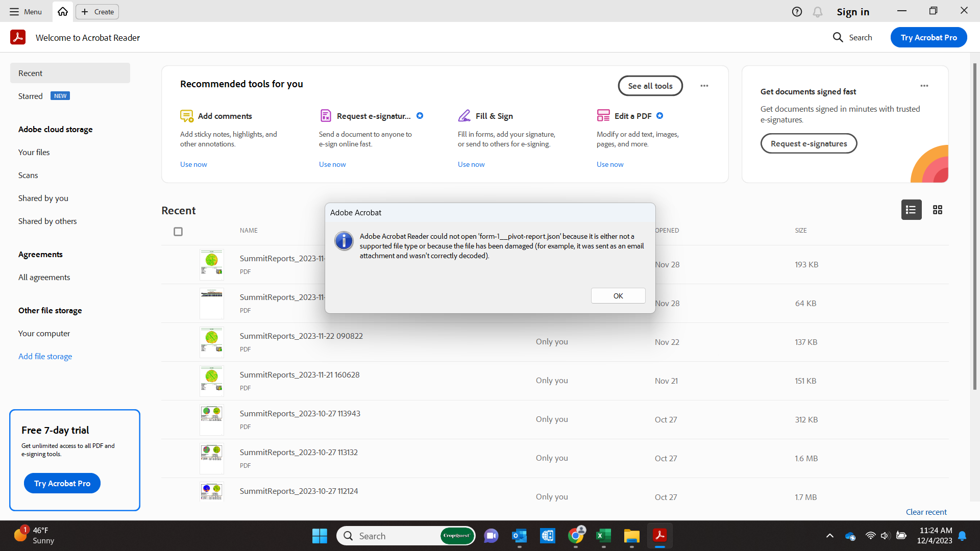Image resolution: width=980 pixels, height=551 pixels.
Task: Click Use now under Fill & Sign
Action: tap(471, 164)
